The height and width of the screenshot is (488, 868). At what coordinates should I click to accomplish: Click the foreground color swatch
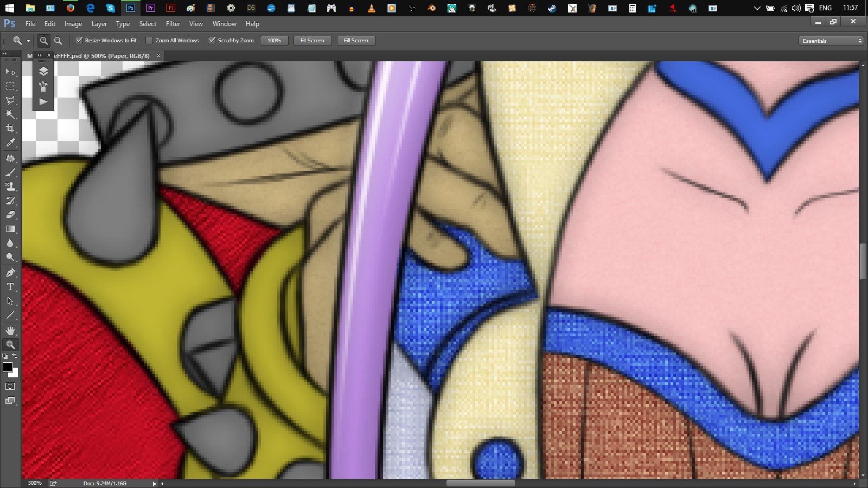click(8, 367)
